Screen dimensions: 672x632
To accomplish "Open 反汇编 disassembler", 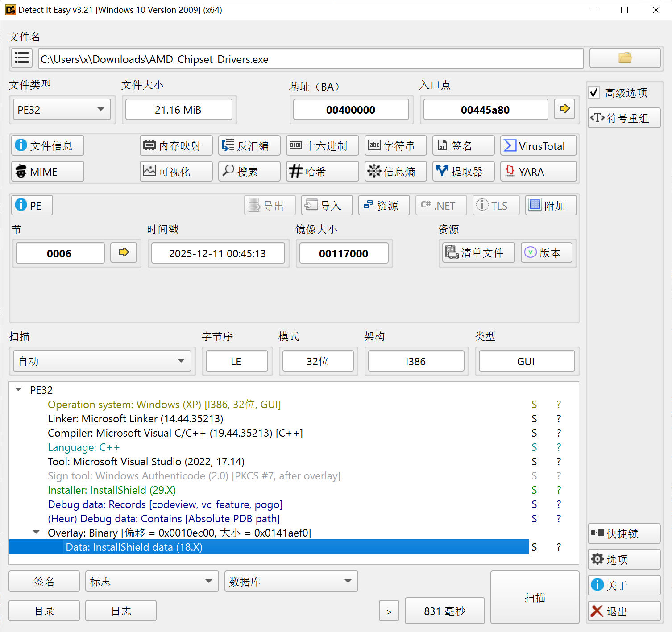I will tap(249, 146).
